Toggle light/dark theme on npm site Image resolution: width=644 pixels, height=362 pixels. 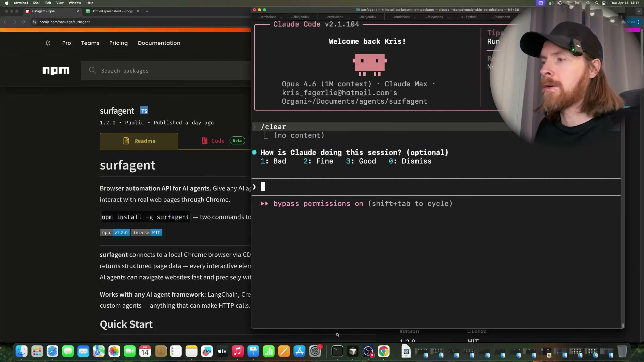[47, 43]
